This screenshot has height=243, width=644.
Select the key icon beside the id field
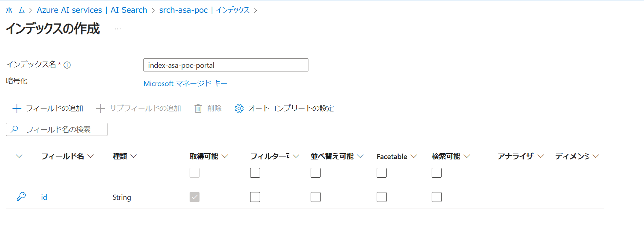(x=21, y=196)
